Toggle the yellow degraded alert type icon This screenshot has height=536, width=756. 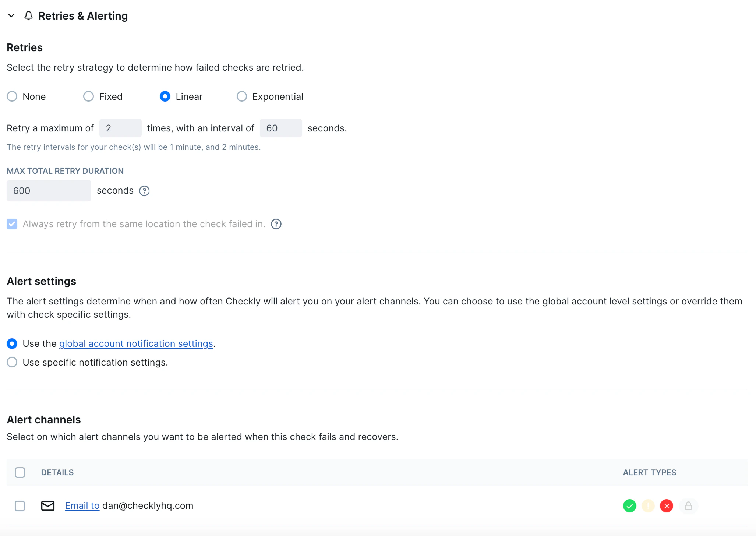[x=648, y=506]
